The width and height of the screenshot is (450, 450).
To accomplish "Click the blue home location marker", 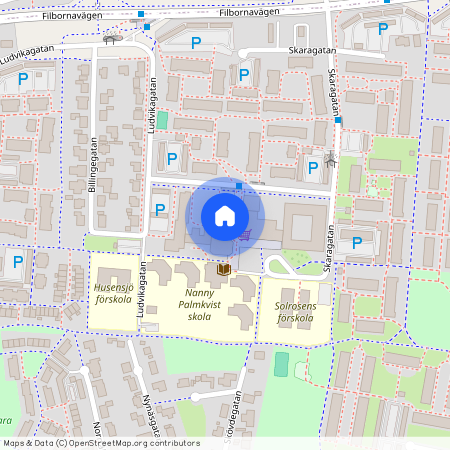I will 225,217.
